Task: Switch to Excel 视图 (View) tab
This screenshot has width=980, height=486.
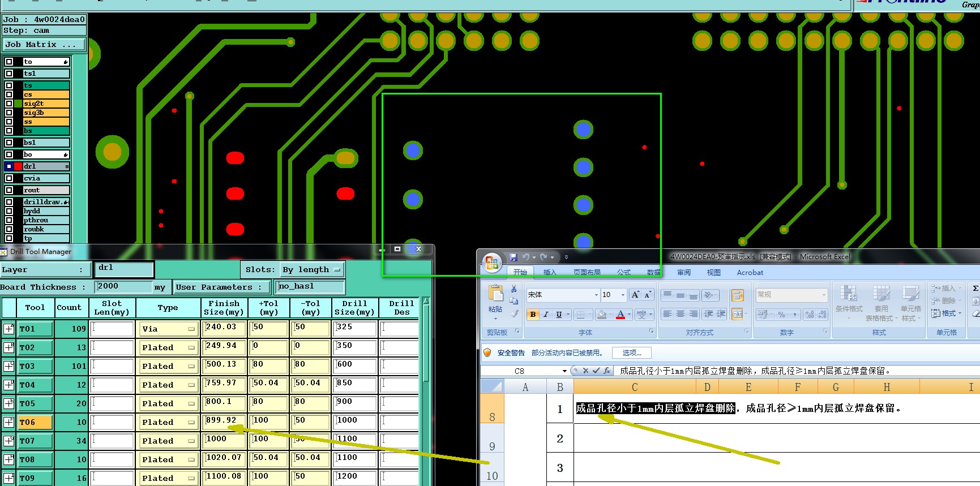Action: 713,272
